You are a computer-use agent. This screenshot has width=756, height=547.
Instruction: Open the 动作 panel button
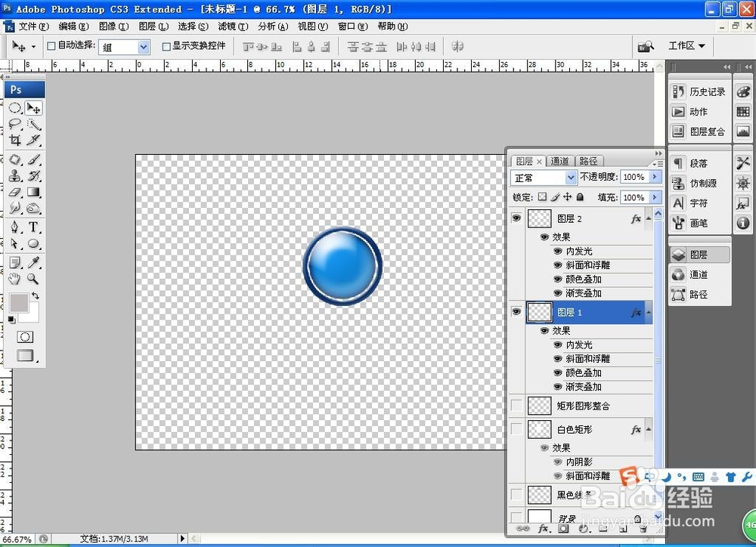point(699,111)
